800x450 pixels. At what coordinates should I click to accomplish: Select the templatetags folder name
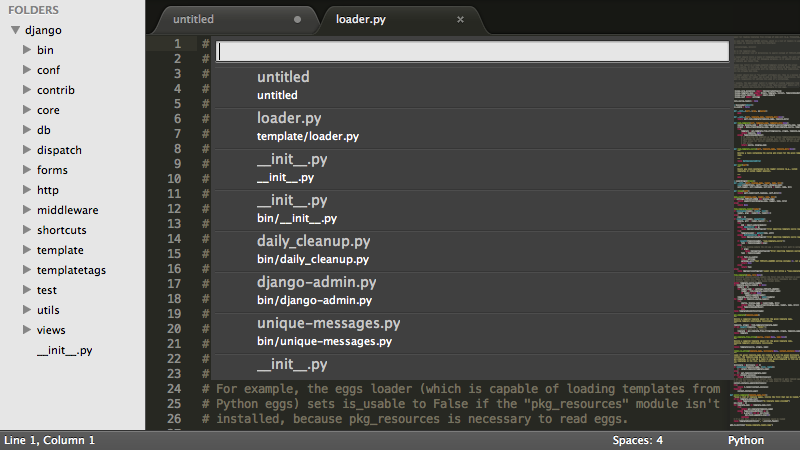click(71, 270)
